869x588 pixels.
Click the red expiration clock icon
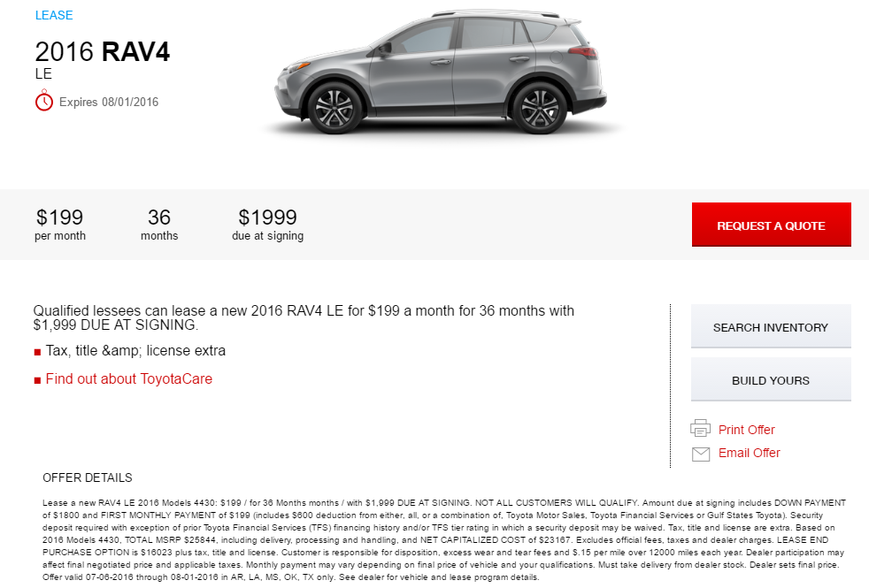(x=43, y=101)
